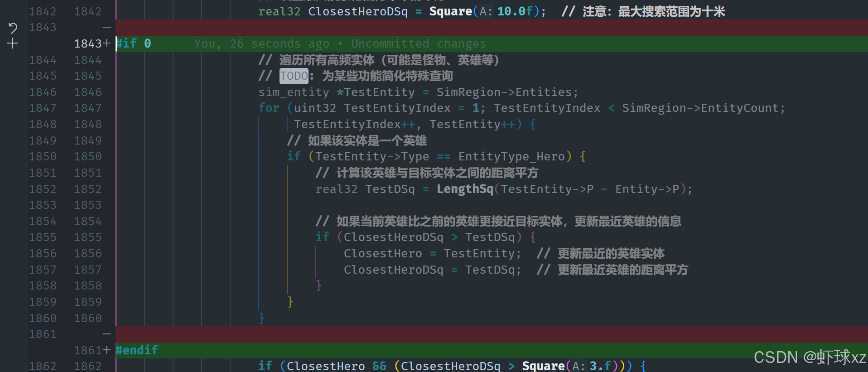Image resolution: width=868 pixels, height=372 pixels.
Task: Click left gutter line number 1861
Action: click(x=43, y=334)
